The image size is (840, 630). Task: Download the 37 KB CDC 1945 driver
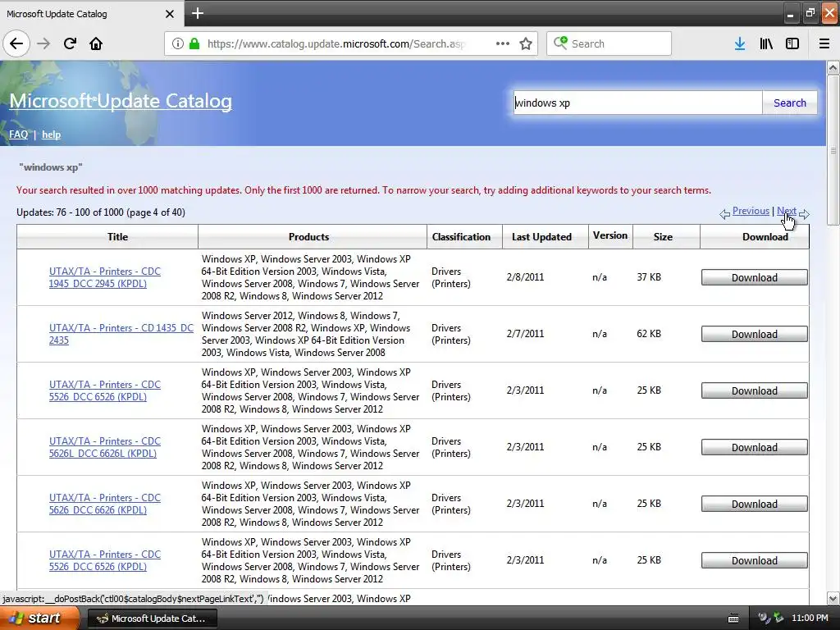(755, 277)
